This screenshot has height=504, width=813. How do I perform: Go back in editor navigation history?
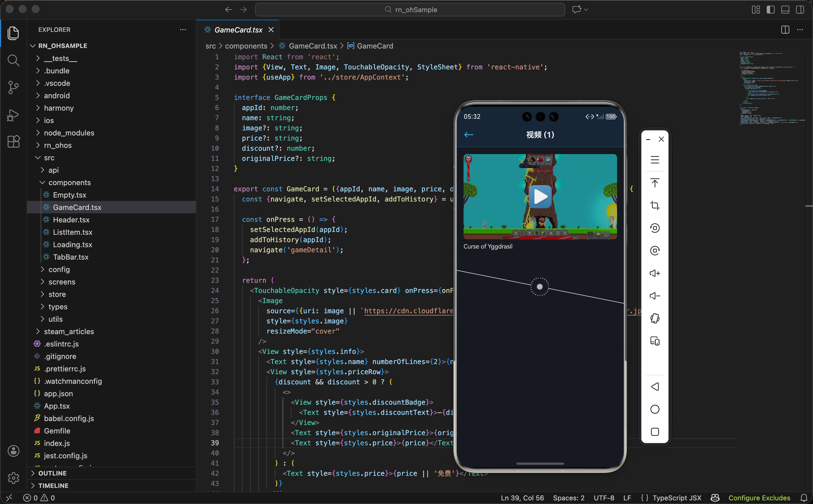[228, 10]
